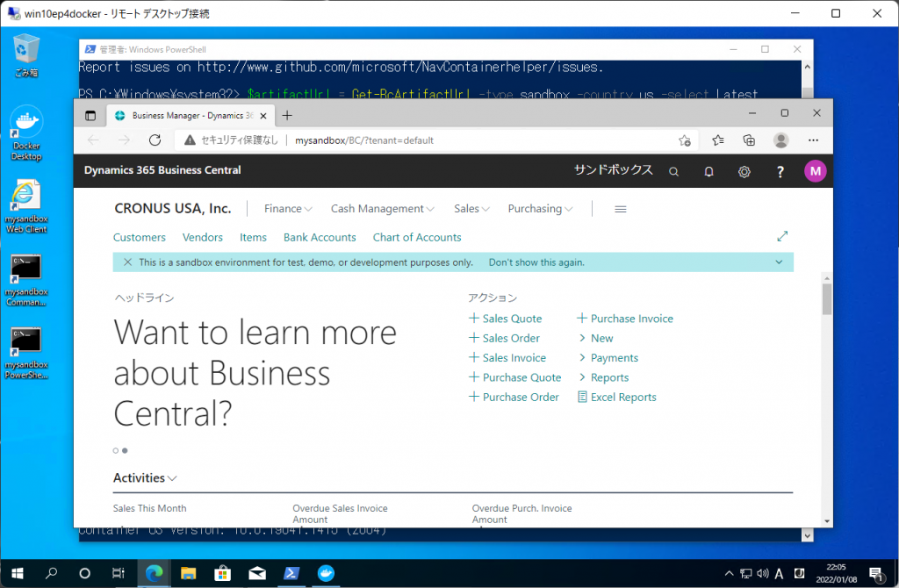The image size is (899, 588).
Task: Create a new Purchase Quote
Action: tap(514, 377)
